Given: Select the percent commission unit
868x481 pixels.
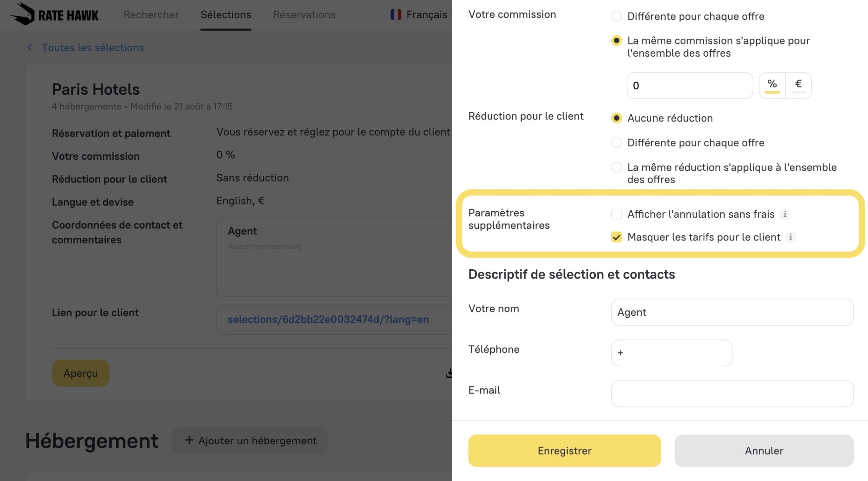Looking at the screenshot, I should tap(772, 85).
